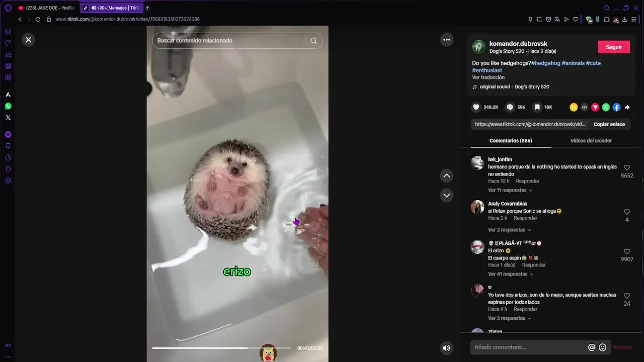Share video to Facebook icon

[616, 107]
